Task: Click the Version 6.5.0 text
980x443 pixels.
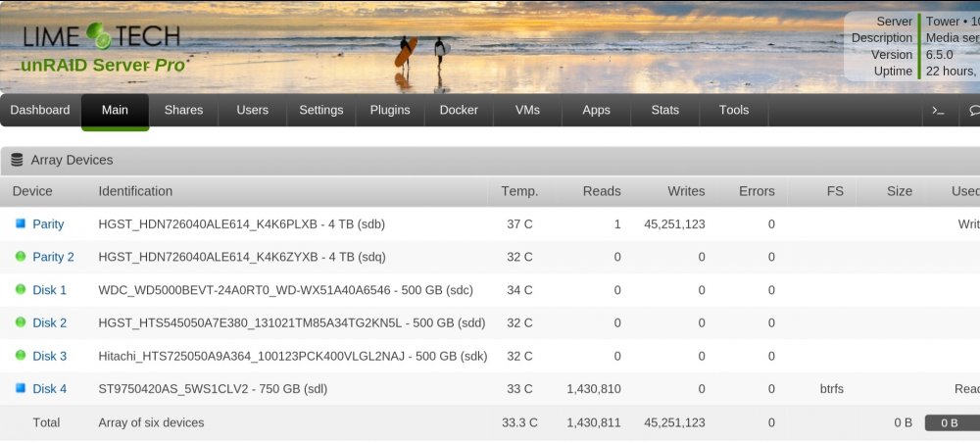Action: [x=940, y=54]
